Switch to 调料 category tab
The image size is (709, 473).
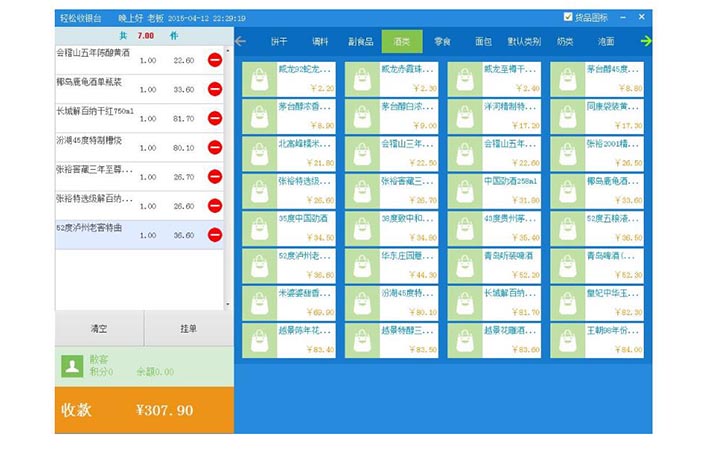coord(320,42)
